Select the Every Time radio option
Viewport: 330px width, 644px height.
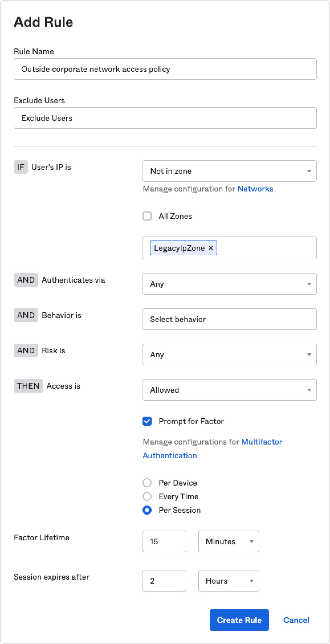147,497
